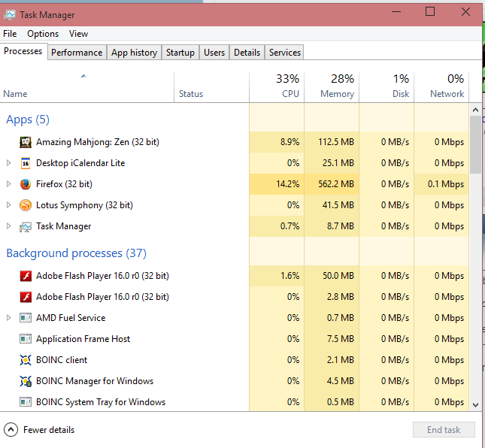Click the vertical scrollbar thumb
The image size is (485, 448).
475,144
